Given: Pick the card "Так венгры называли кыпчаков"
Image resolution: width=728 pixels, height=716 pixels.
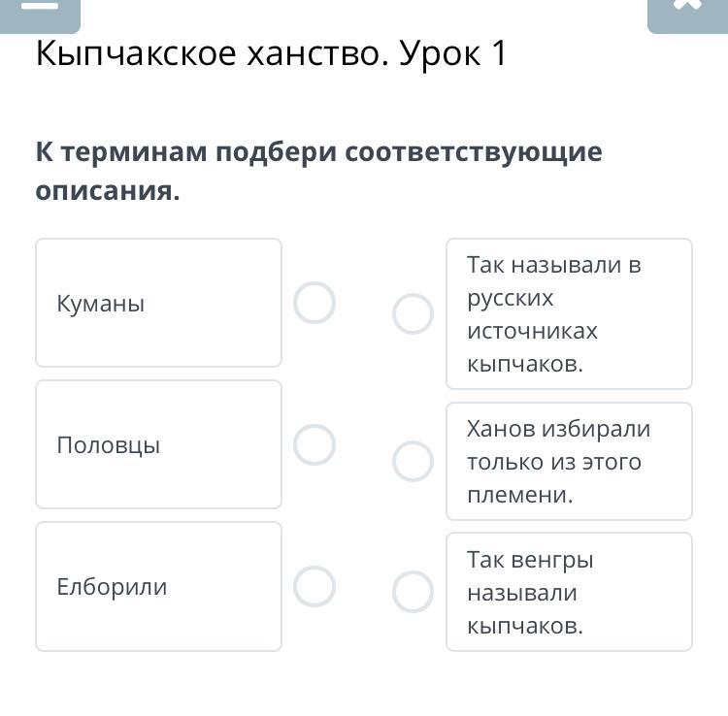Looking at the screenshot, I should 569,592.
